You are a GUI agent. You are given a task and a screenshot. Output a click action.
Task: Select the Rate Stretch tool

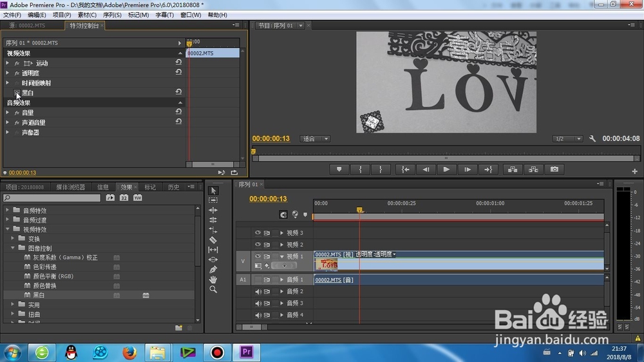[x=213, y=230]
